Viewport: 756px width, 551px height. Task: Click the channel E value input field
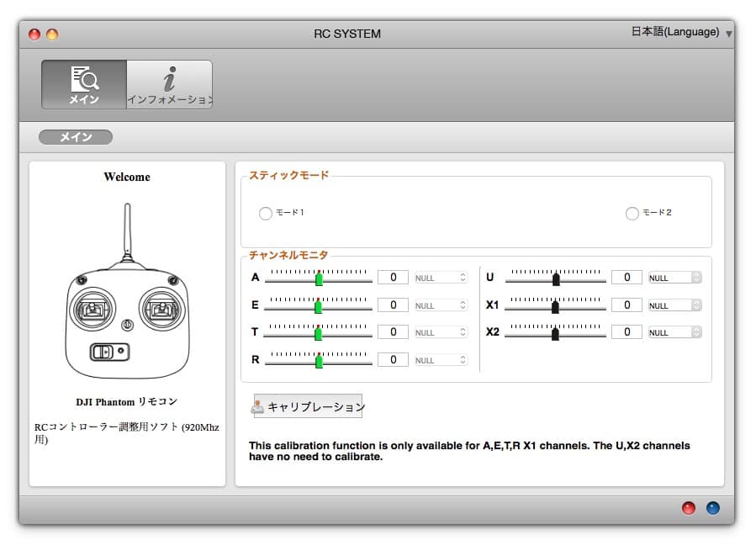[x=393, y=305]
